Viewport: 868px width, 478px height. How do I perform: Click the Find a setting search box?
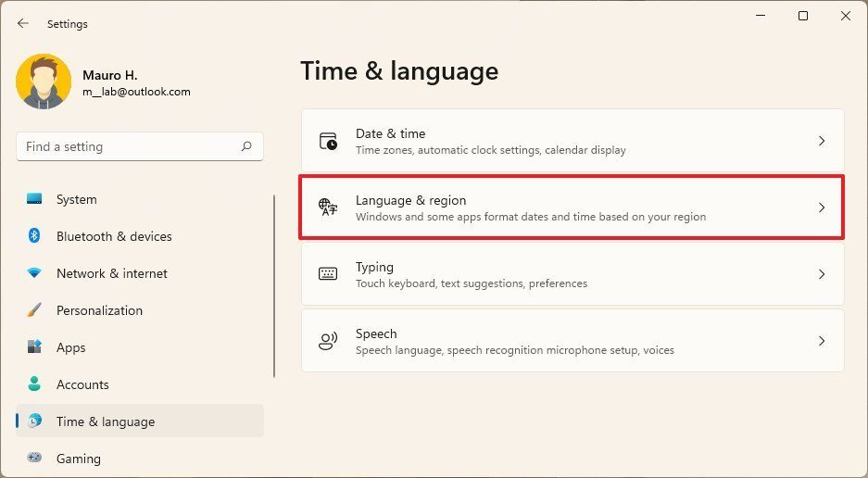140,146
